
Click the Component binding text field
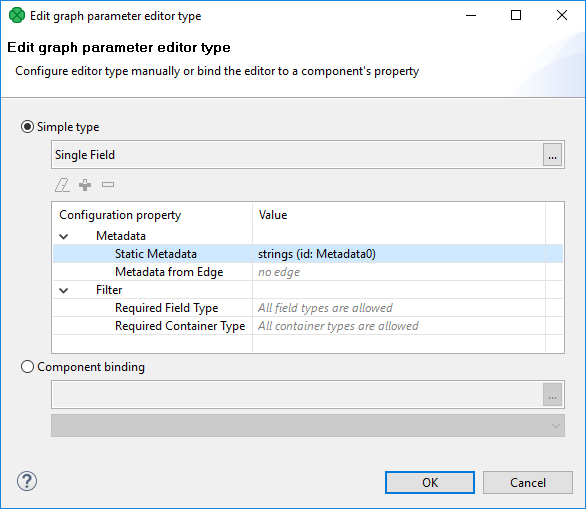tap(297, 395)
